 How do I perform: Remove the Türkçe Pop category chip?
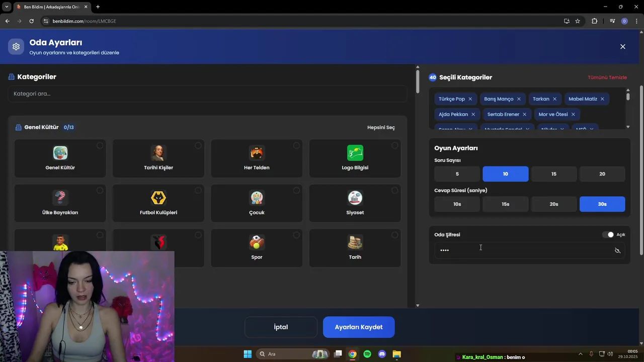point(470,99)
